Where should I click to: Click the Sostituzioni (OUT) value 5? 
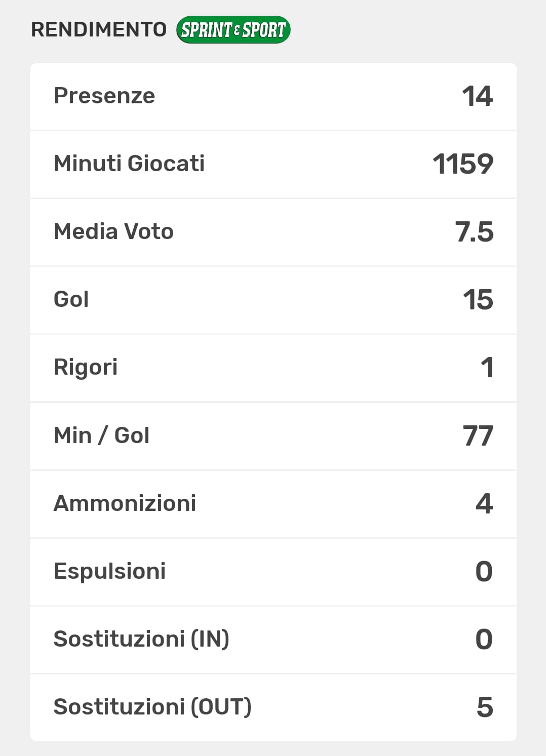pos(485,707)
